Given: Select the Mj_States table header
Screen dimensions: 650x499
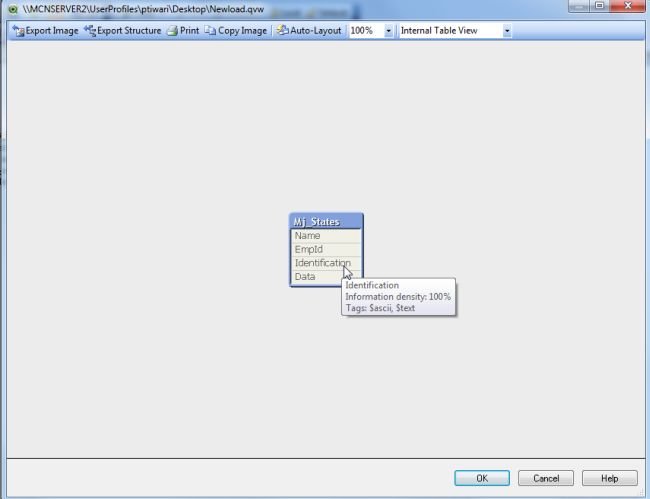Looking at the screenshot, I should coord(326,222).
